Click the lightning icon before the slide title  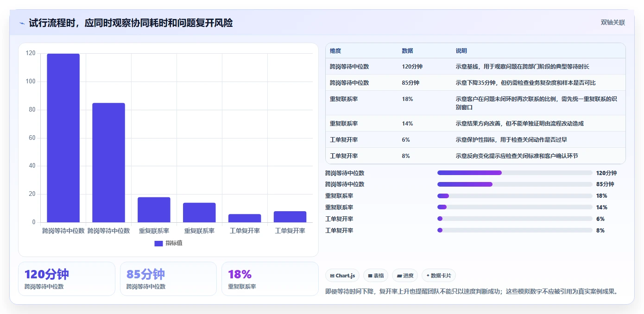click(x=22, y=23)
